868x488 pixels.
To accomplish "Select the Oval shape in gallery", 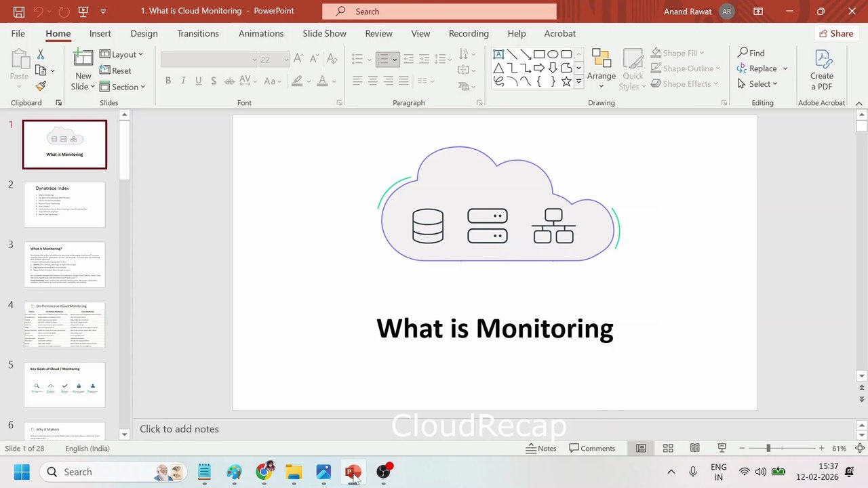I will (x=553, y=54).
